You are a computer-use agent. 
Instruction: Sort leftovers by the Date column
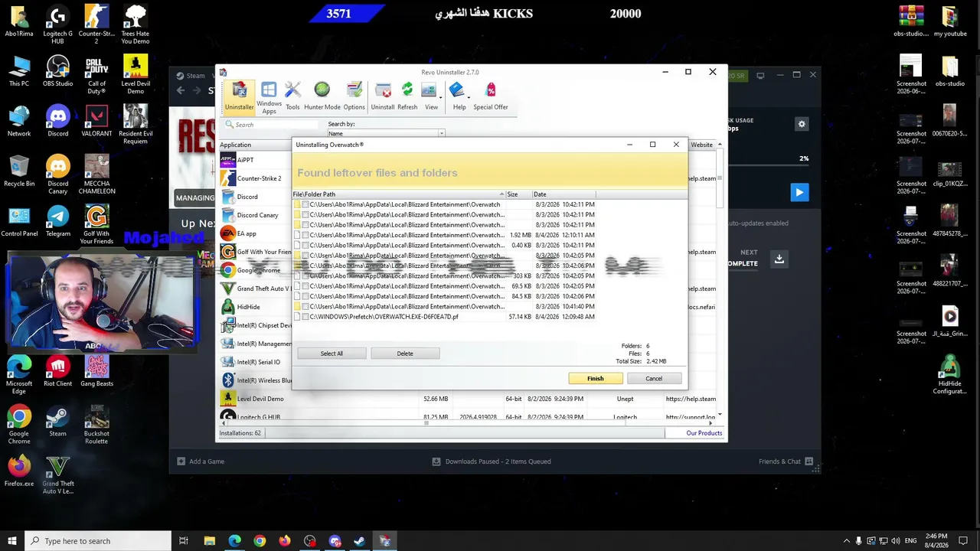(563, 194)
